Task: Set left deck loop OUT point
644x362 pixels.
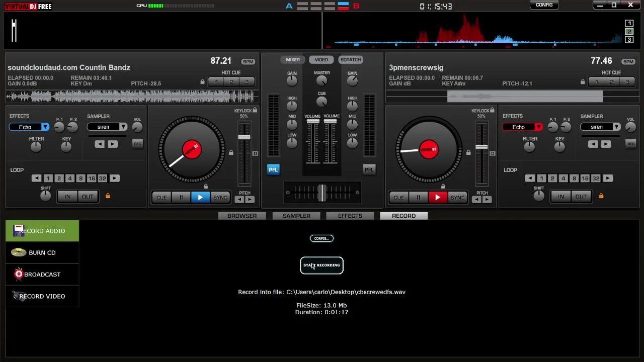Action: pos(88,197)
